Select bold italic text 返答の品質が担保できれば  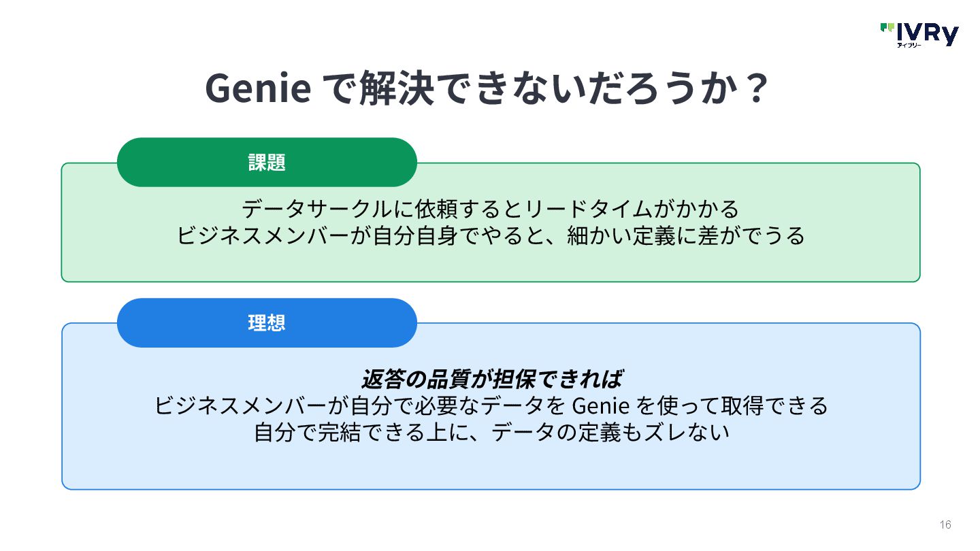(x=492, y=378)
